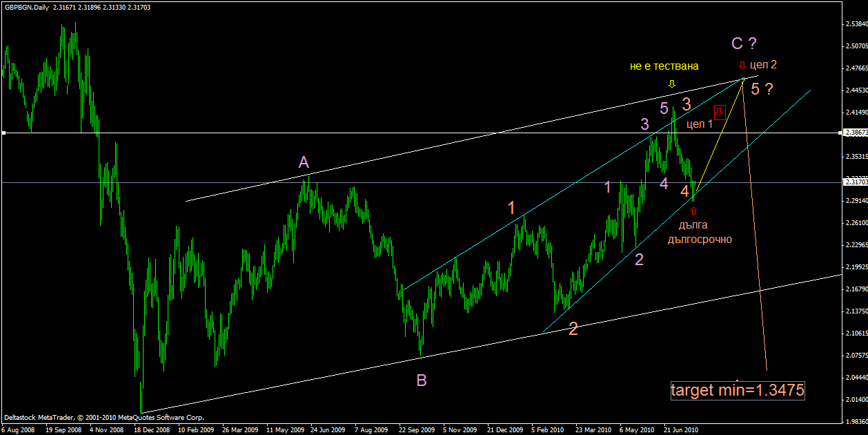Select the 'дълга' annotation text
The width and height of the screenshot is (868, 435).
coord(693,225)
